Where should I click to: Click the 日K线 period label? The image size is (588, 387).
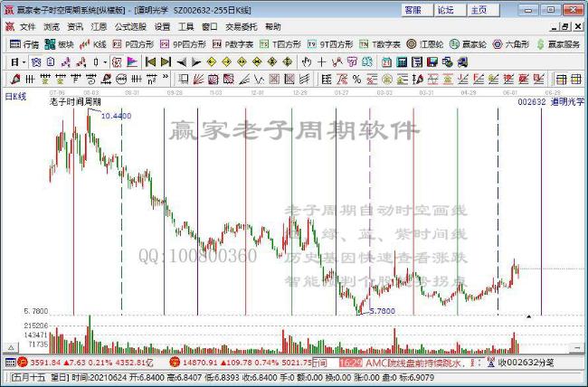point(15,97)
